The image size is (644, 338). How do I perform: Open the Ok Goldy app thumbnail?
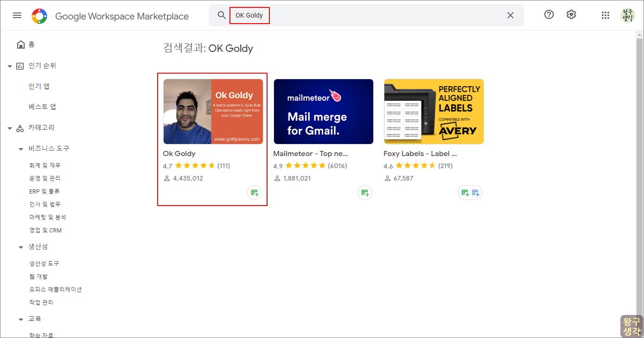213,112
